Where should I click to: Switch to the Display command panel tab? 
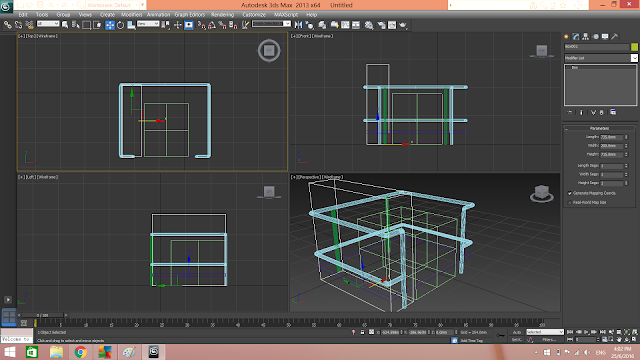pos(605,37)
